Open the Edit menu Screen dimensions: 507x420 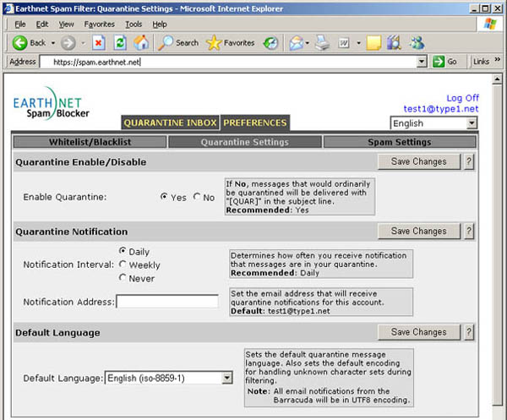point(42,25)
